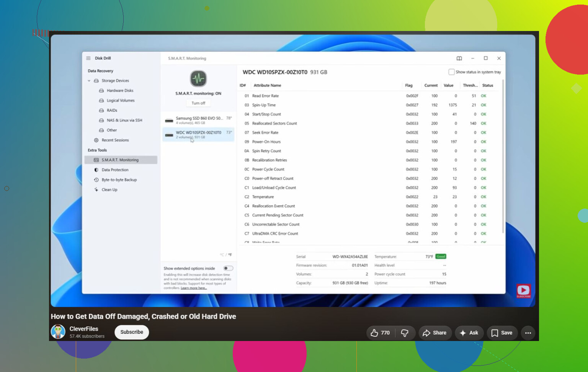Click the NAS & Linux drive icon
The height and width of the screenshot is (372, 588).
click(x=101, y=121)
